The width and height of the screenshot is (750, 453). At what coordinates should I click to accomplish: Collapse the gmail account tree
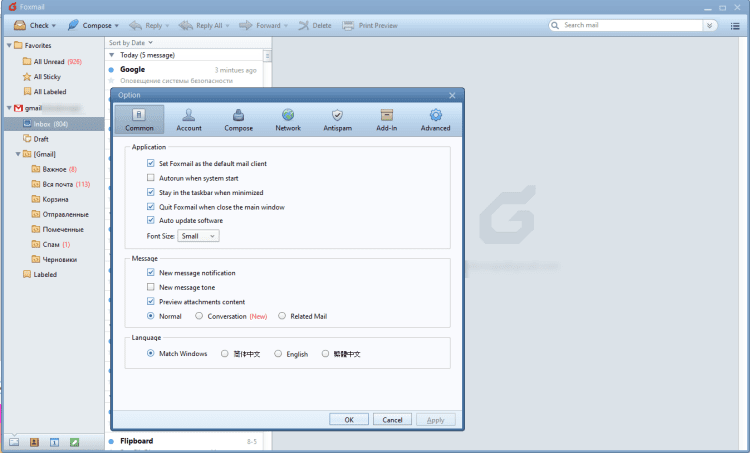click(x=9, y=108)
